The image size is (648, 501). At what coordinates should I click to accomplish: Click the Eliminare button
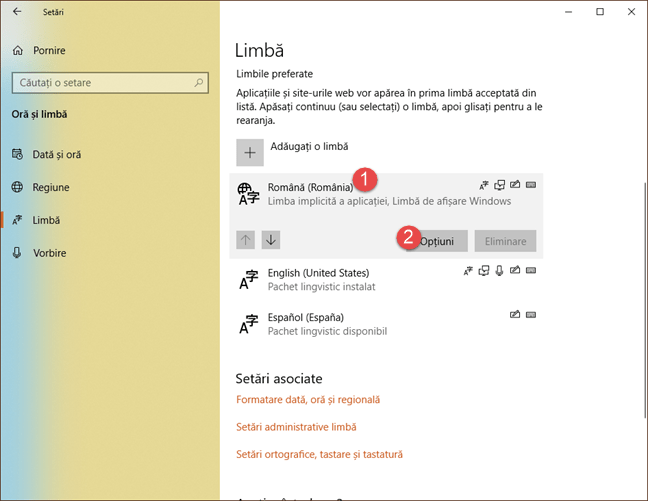tap(505, 241)
